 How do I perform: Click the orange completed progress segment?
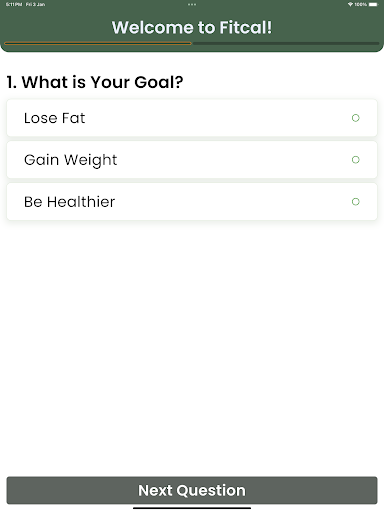[98, 43]
